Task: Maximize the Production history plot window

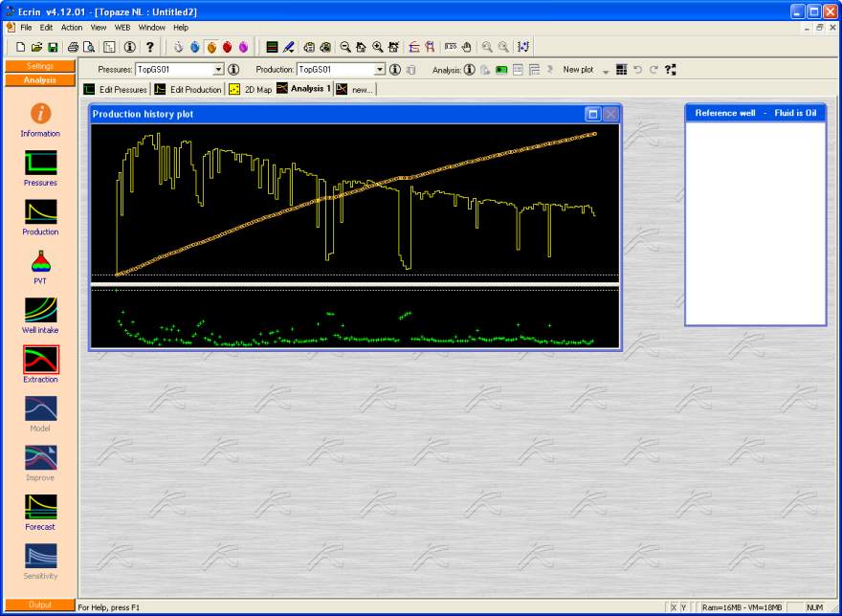Action: pos(592,114)
